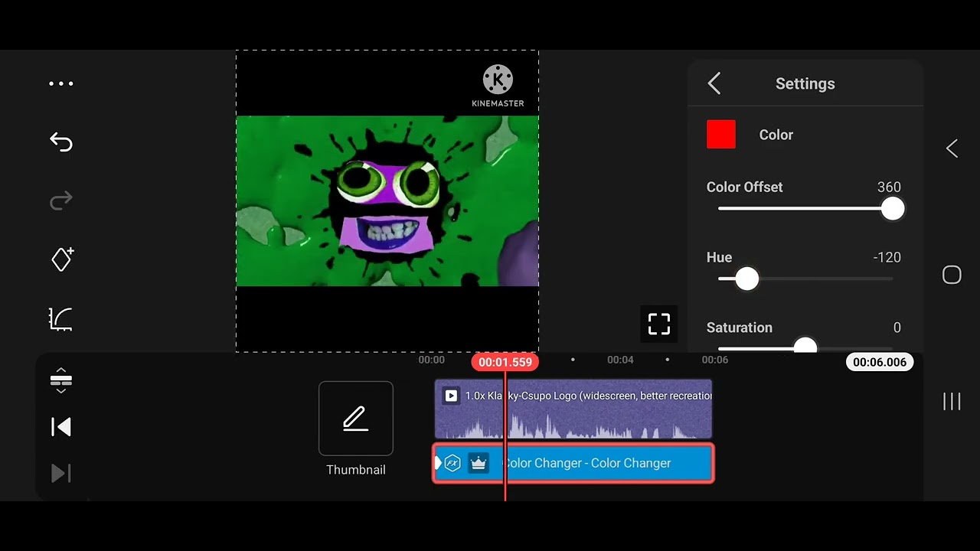Click the total duration 00:06.006 badge
The width and height of the screenshot is (980, 551).
[x=880, y=362]
